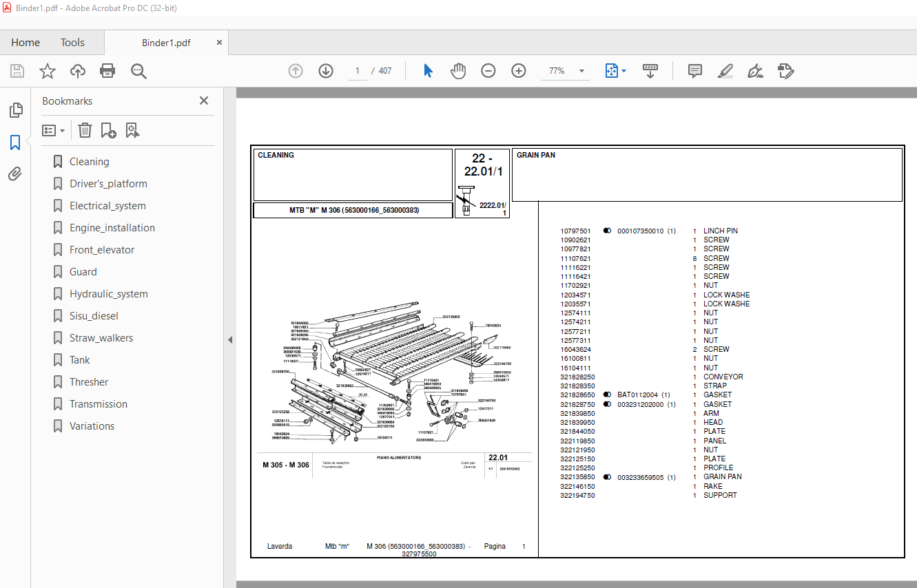This screenshot has width=917, height=588.
Task: Click the Save file icon
Action: pyautogui.click(x=17, y=71)
